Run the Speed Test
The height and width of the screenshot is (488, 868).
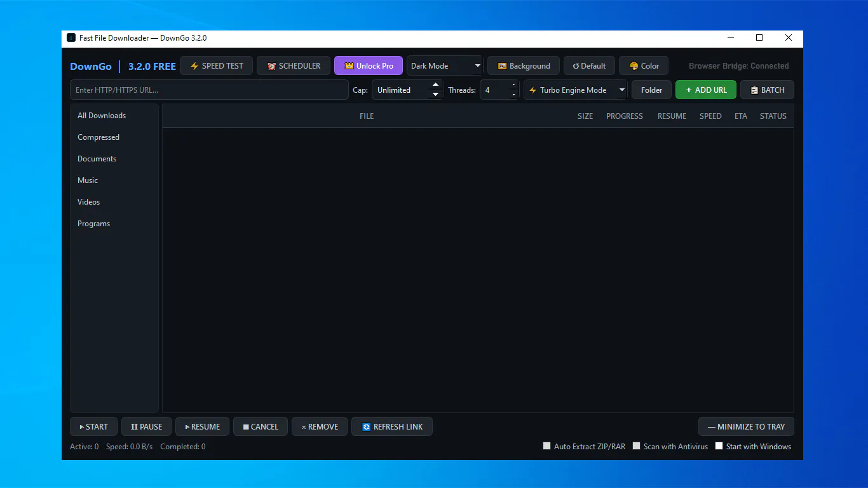tap(216, 66)
